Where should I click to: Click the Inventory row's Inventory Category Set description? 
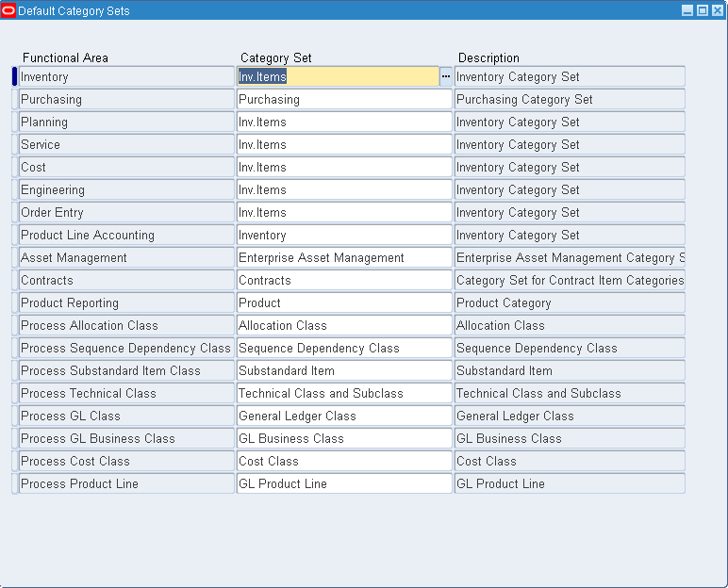570,76
